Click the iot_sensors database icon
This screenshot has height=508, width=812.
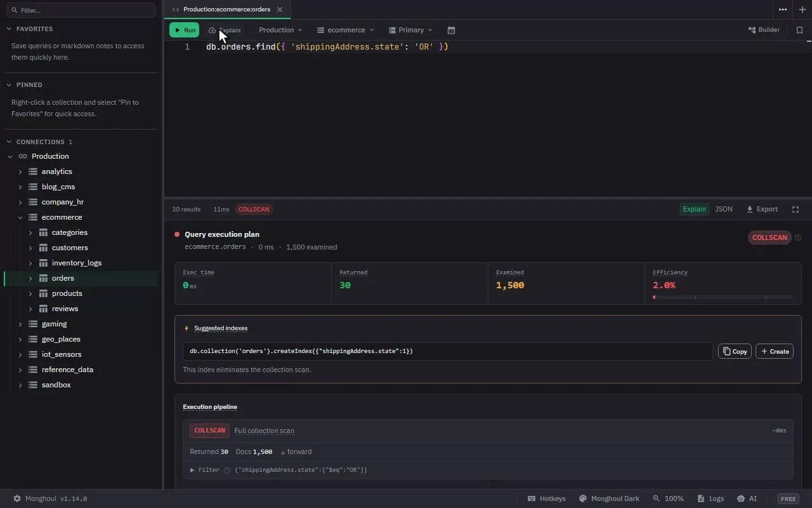point(33,354)
